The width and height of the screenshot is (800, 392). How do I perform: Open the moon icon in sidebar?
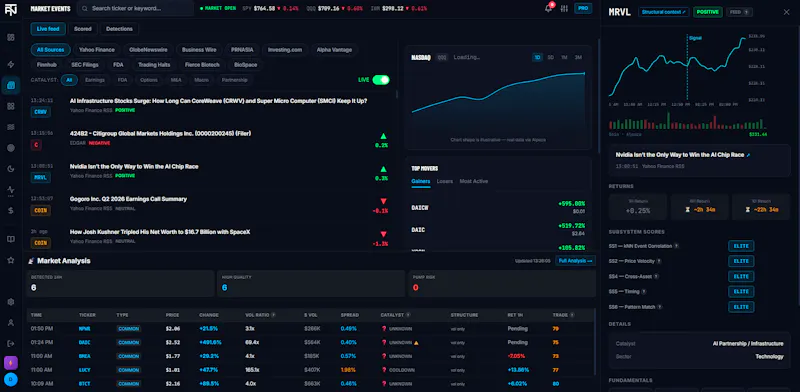click(11, 169)
